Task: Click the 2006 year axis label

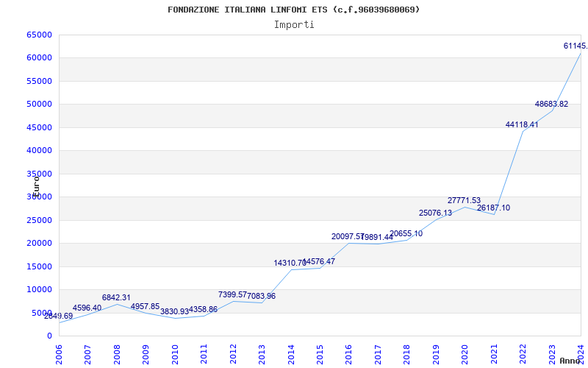Action: click(x=59, y=355)
